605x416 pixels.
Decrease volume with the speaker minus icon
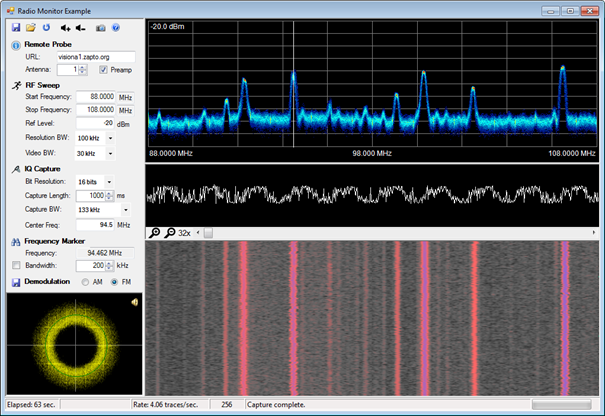click(81, 28)
